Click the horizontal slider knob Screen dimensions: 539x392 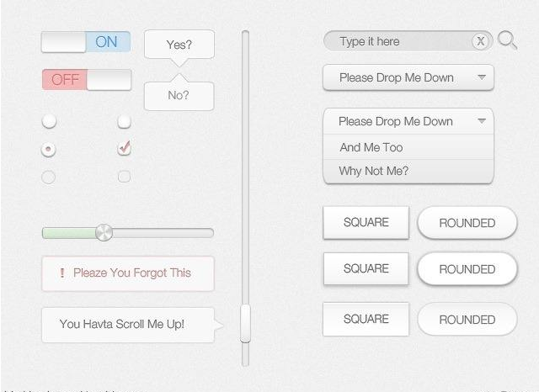coord(104,232)
